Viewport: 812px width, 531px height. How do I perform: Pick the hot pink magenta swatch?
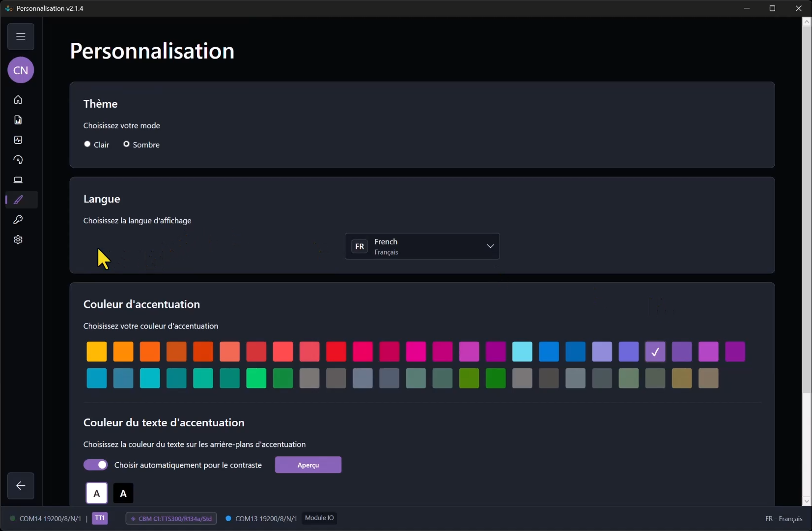coord(416,352)
